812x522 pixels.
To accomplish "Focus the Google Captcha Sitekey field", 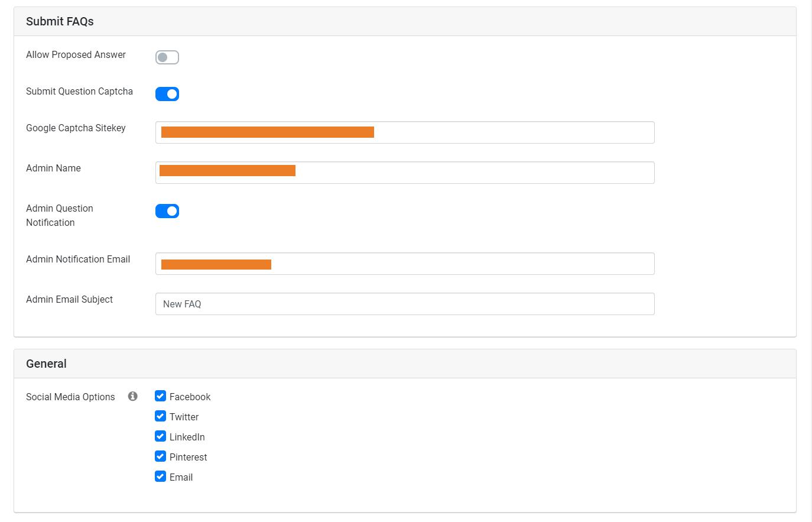I will [405, 132].
